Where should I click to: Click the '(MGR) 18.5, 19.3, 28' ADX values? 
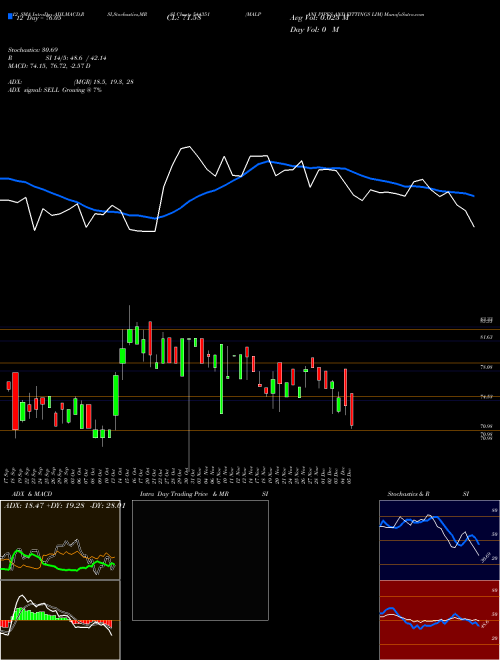pos(104,82)
